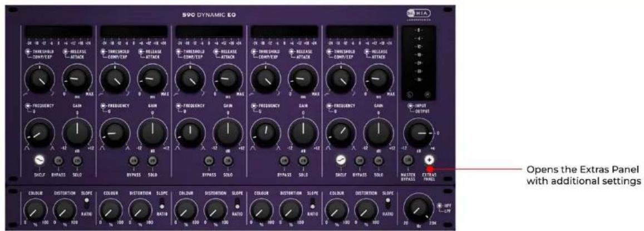
Task: Click the second band's release time knob
Action: (153, 79)
